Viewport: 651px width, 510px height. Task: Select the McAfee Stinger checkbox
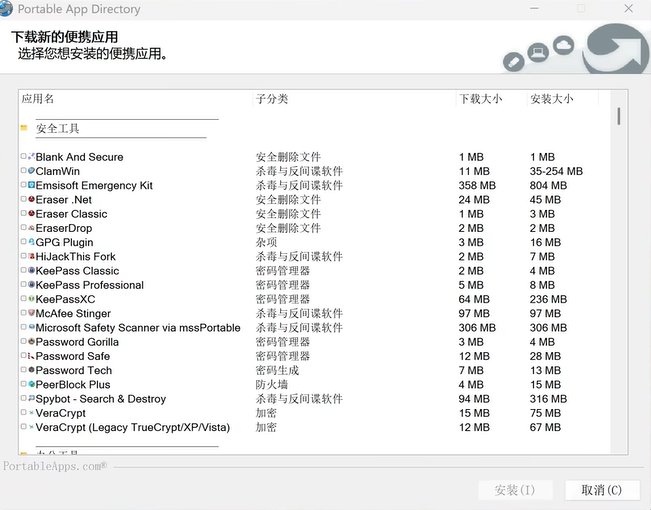(x=24, y=312)
